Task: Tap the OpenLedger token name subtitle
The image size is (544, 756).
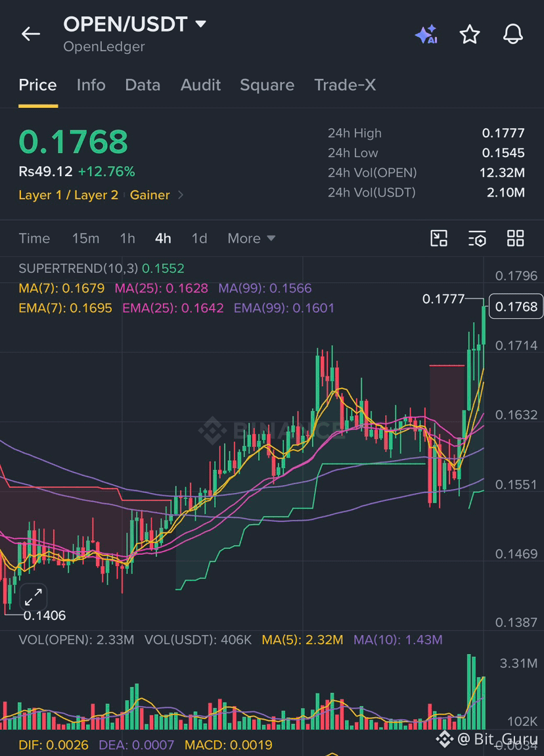Action: coord(104,47)
